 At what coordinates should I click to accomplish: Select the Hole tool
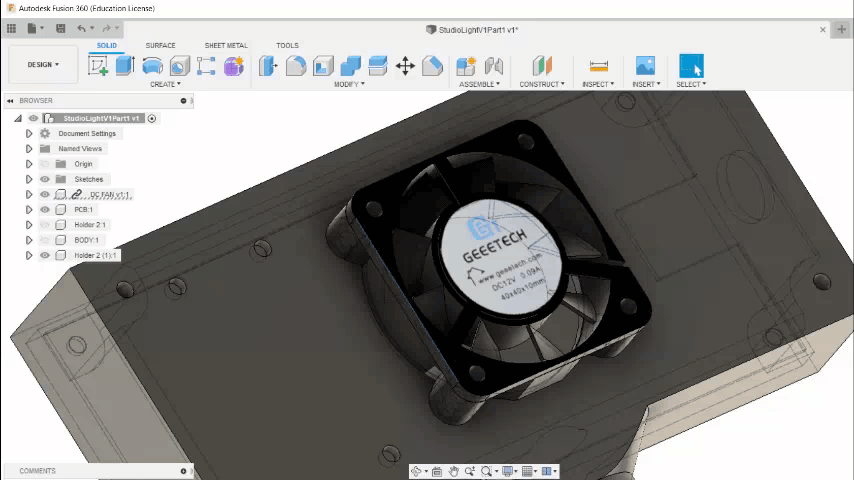tap(179, 66)
